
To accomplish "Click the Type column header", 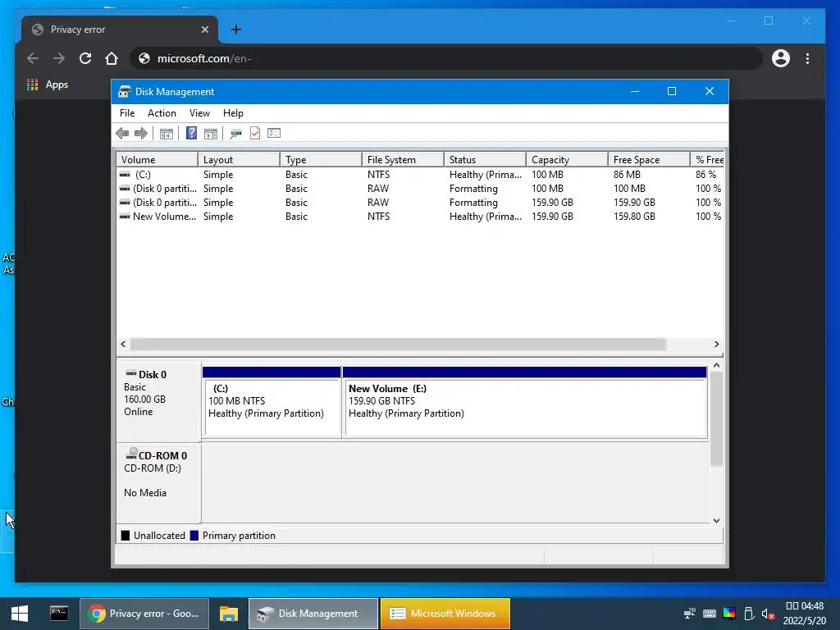I will click(321, 160).
